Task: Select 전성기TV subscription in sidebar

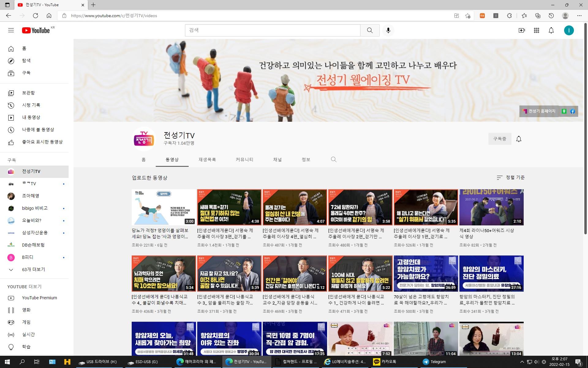Action: [x=34, y=171]
